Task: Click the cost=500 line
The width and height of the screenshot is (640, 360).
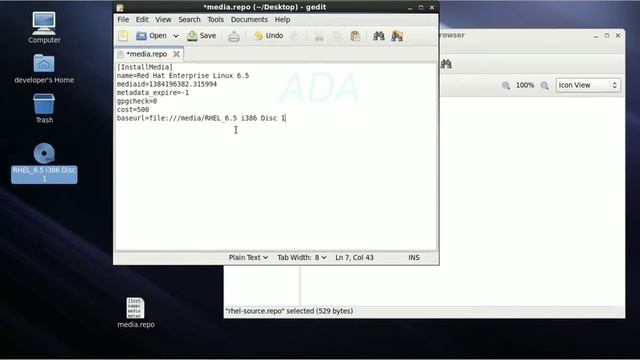Action: point(133,109)
